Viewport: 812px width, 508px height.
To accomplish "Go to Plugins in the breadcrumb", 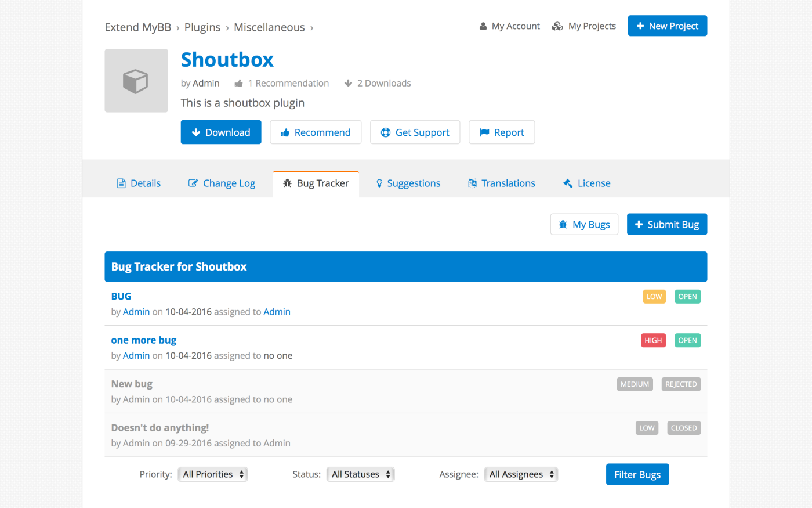I will coord(202,27).
